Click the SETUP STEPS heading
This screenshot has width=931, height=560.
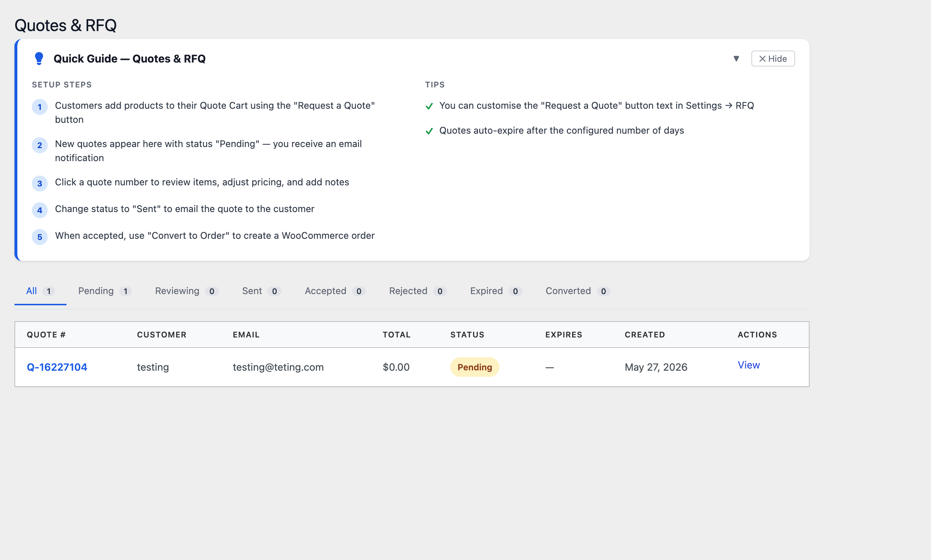(61, 85)
